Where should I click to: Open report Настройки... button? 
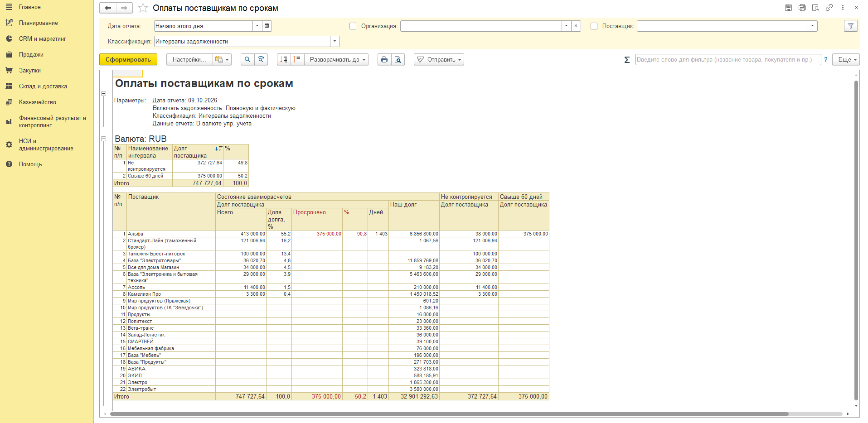[189, 59]
